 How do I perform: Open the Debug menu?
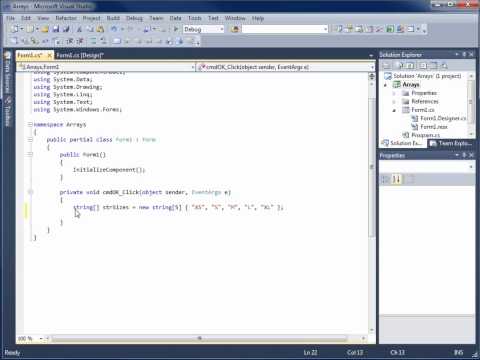click(134, 18)
